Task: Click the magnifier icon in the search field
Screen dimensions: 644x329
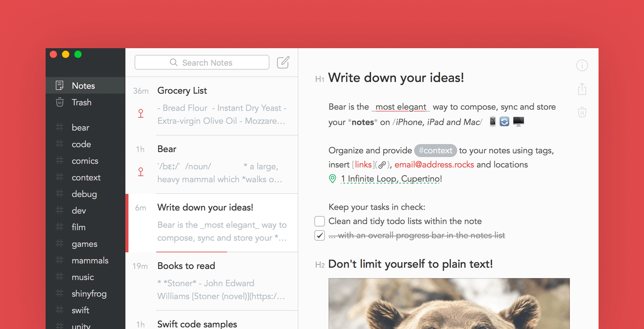Action: [173, 62]
